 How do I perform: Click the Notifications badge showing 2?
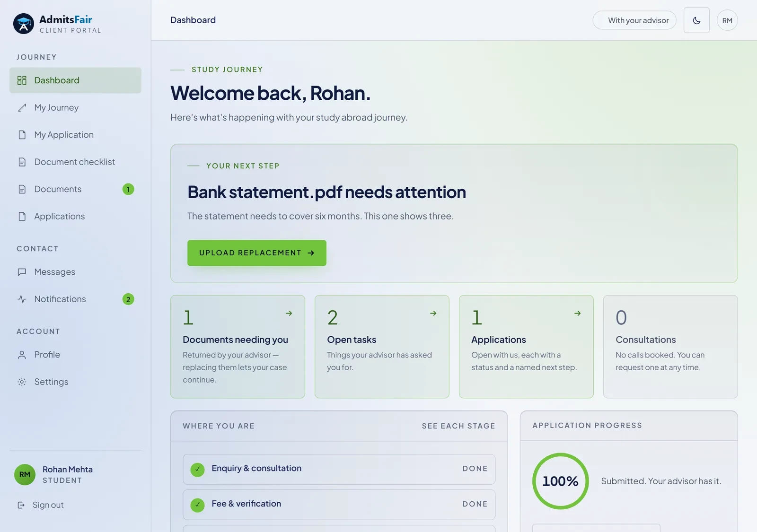(128, 299)
